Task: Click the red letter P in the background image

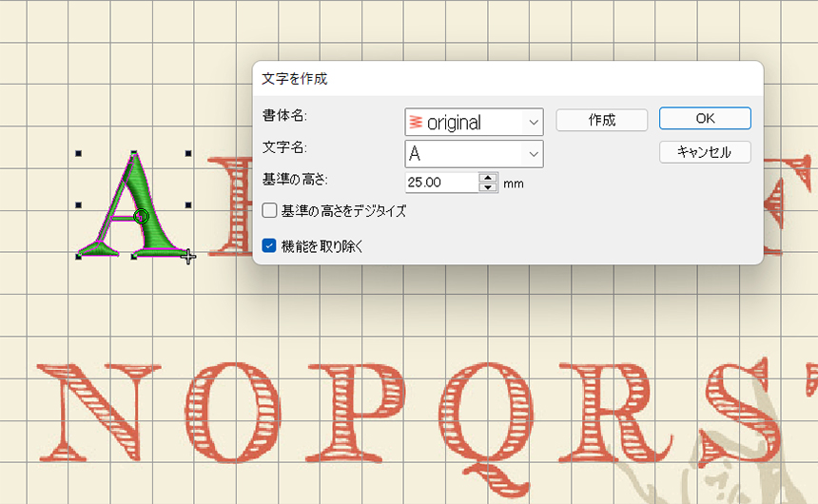Action: (x=358, y=412)
